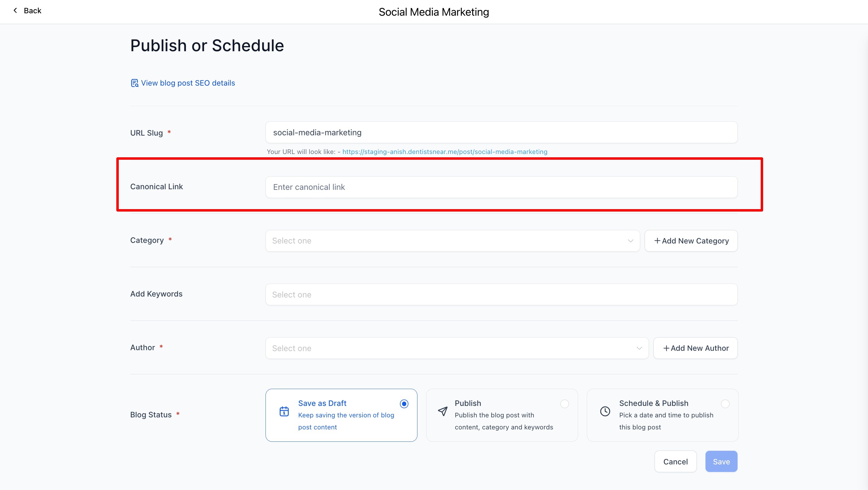Expand the Author chevron arrow

(639, 348)
